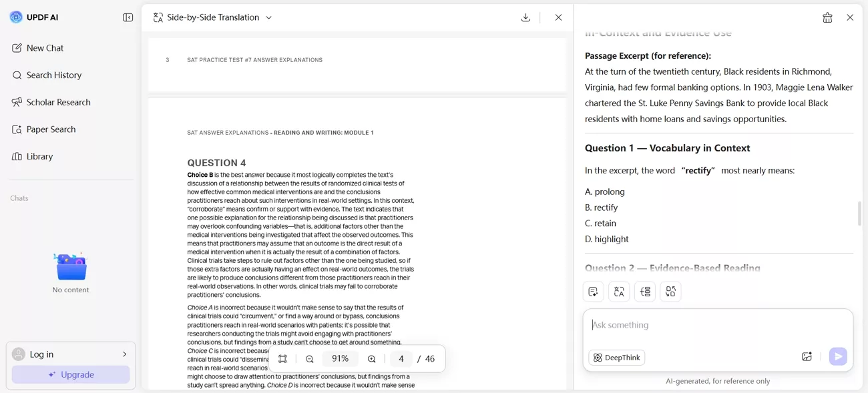
Task: Click the translation mode icon
Action: (x=158, y=17)
